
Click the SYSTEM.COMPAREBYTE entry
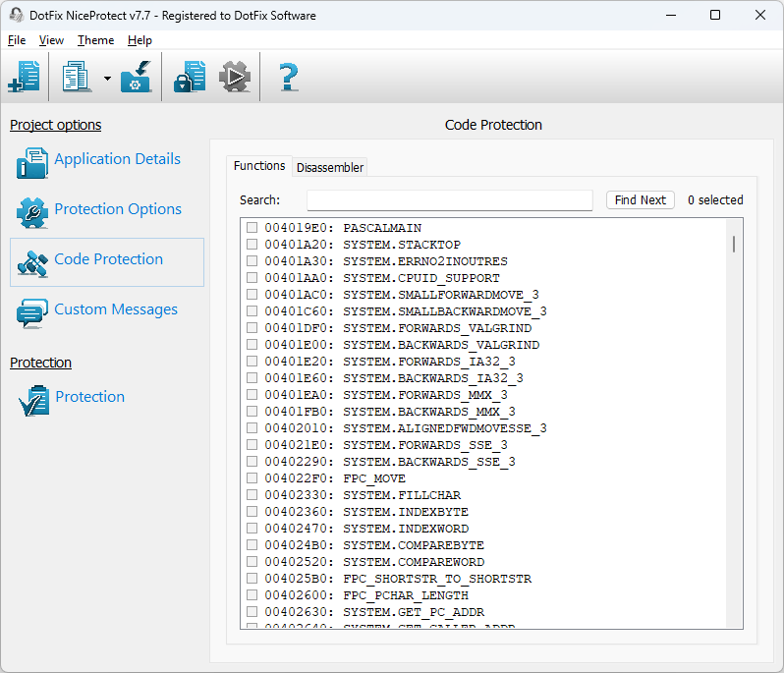coord(414,545)
